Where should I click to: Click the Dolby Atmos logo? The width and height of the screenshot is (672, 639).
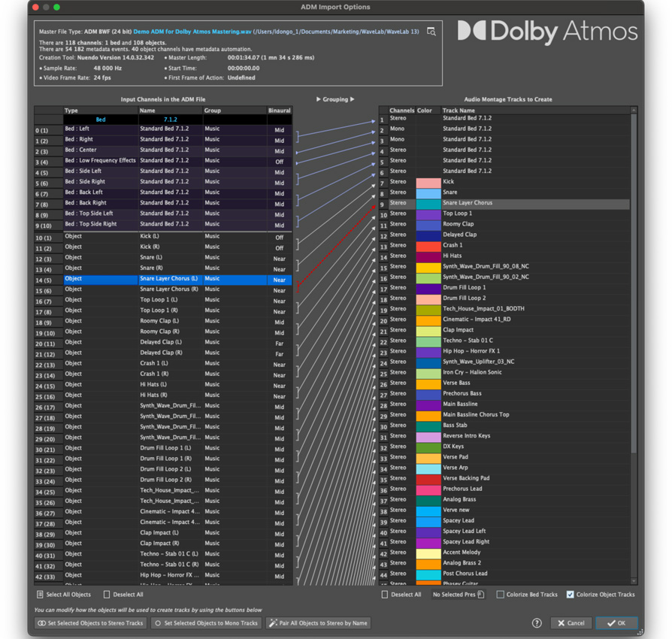(x=546, y=32)
